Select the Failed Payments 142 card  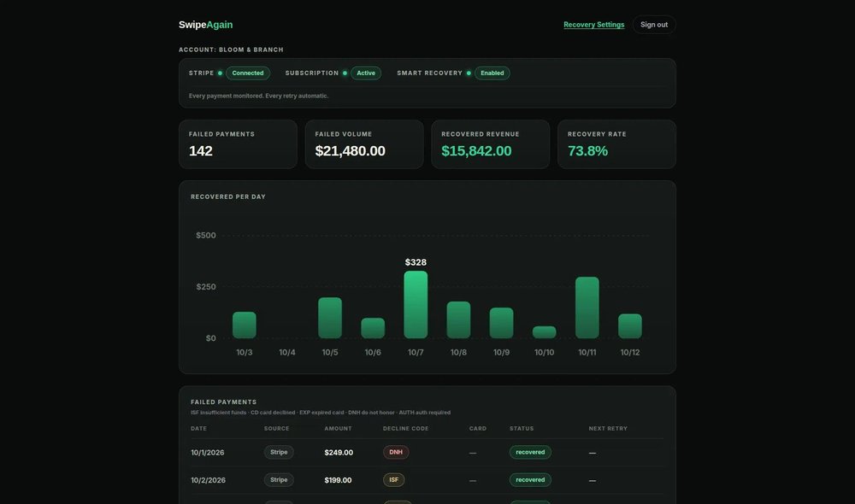(x=238, y=144)
